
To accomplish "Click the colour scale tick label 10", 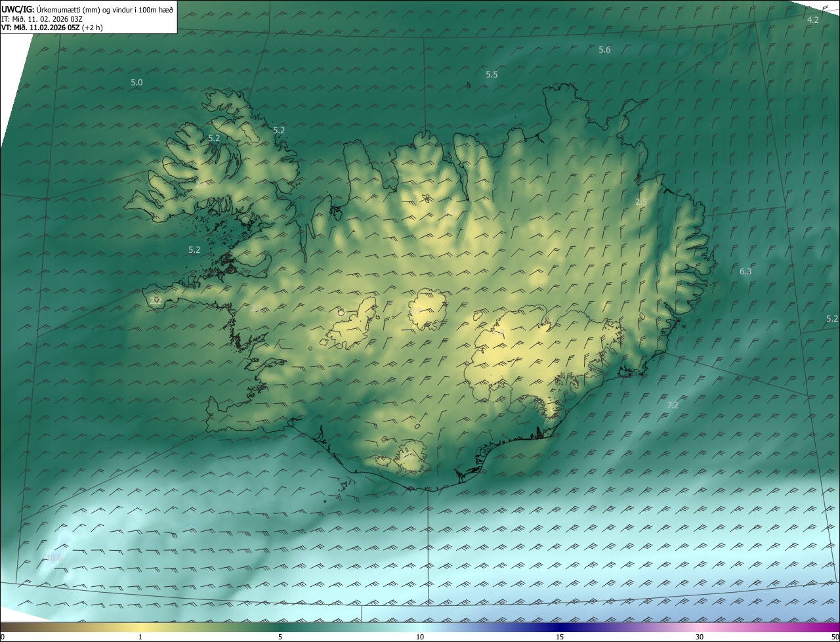I will click(x=420, y=637).
